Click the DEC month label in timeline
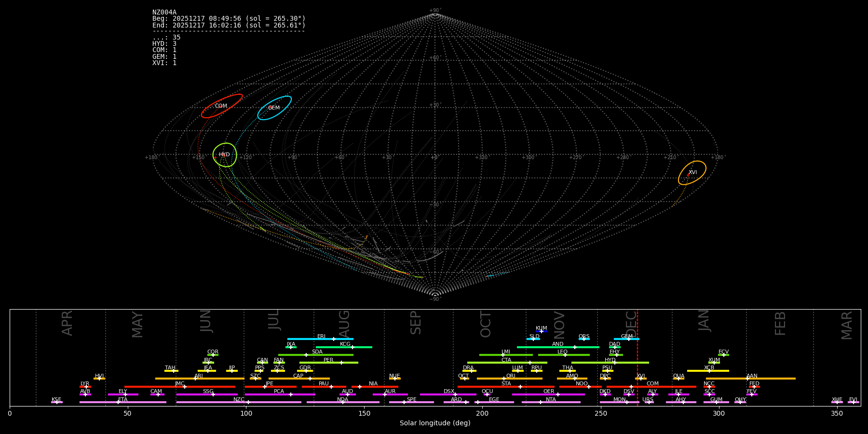The height and width of the screenshot is (434, 868). pos(631,323)
